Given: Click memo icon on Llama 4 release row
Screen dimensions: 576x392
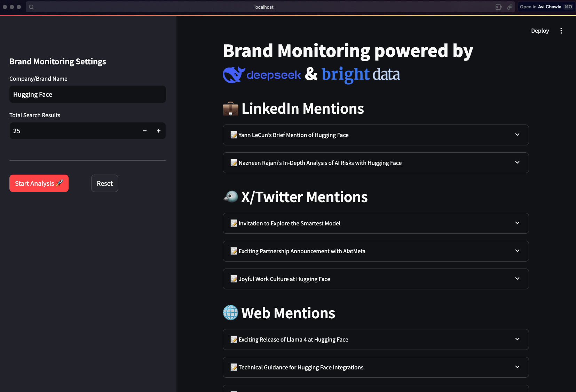Looking at the screenshot, I should 234,339.
